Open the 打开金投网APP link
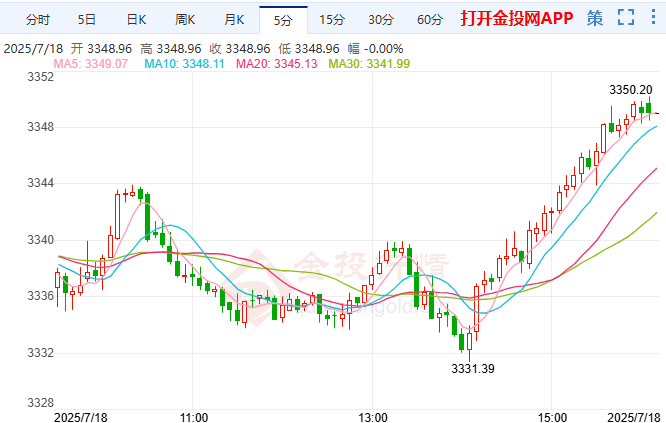The width and height of the screenshot is (666, 423). [517, 18]
